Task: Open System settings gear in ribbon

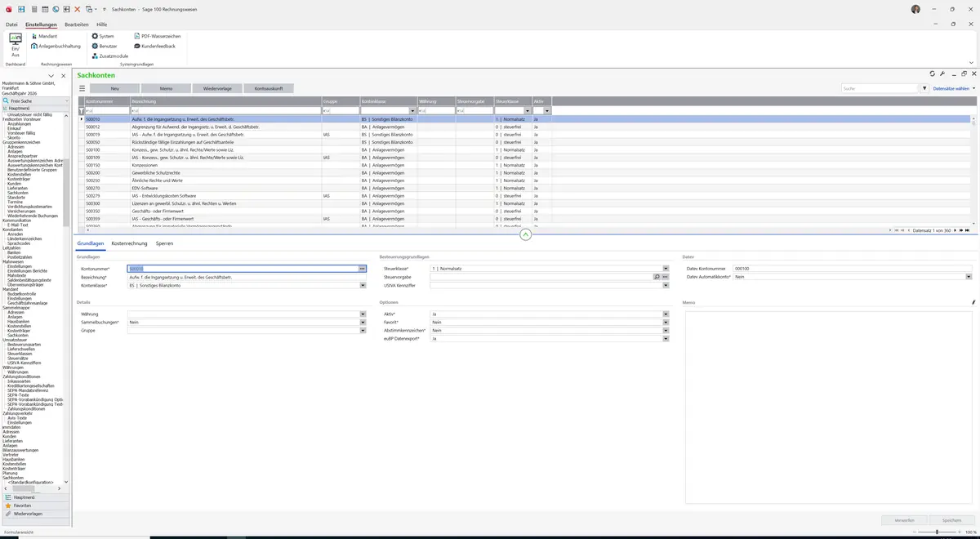Action: (x=103, y=37)
